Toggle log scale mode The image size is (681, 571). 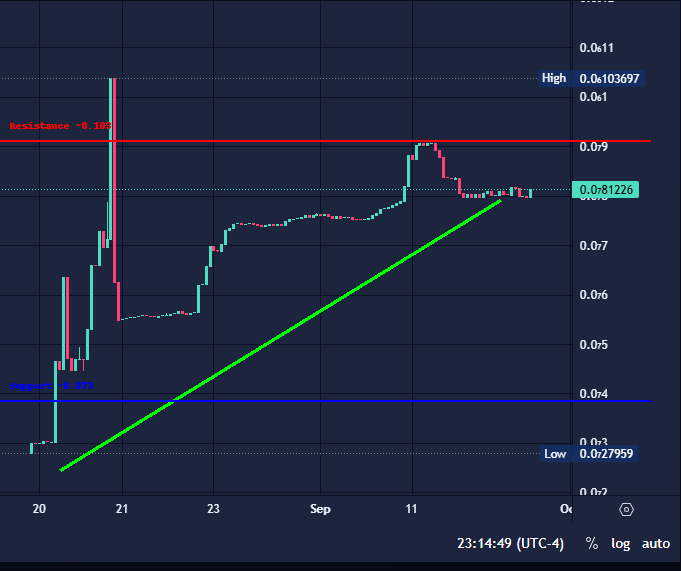pyautogui.click(x=621, y=544)
